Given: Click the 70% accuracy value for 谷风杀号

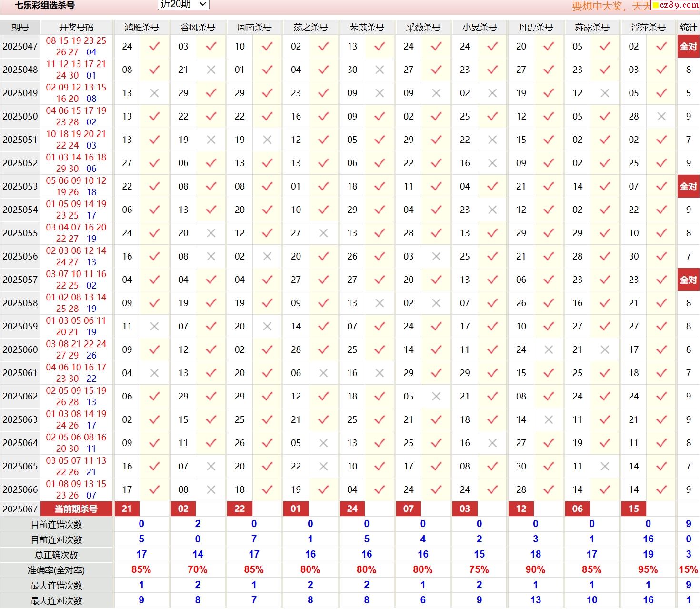Looking at the screenshot, I should 198,570.
